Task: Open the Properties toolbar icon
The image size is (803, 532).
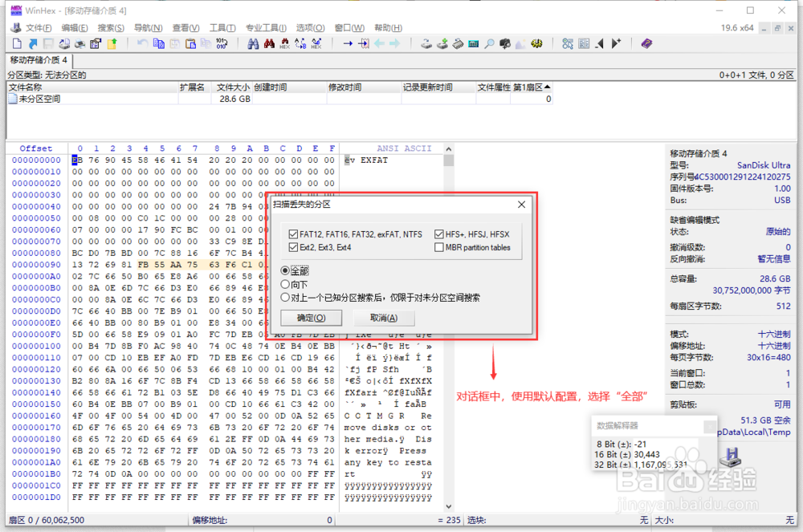Action: [x=96, y=43]
